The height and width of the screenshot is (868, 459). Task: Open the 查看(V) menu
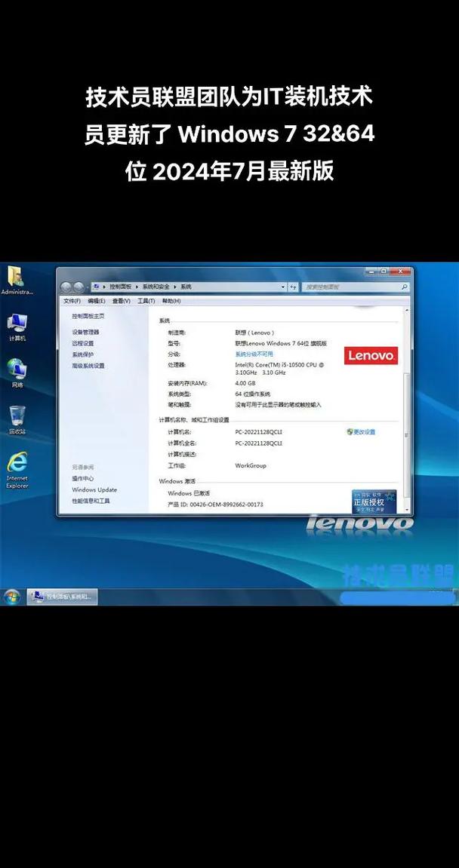coord(121,301)
